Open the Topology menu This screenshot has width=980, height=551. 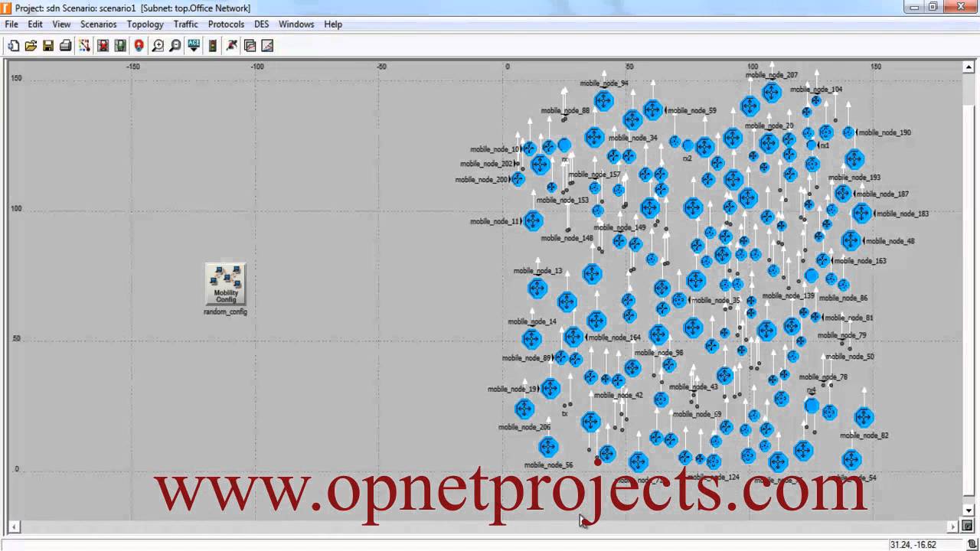(x=145, y=24)
